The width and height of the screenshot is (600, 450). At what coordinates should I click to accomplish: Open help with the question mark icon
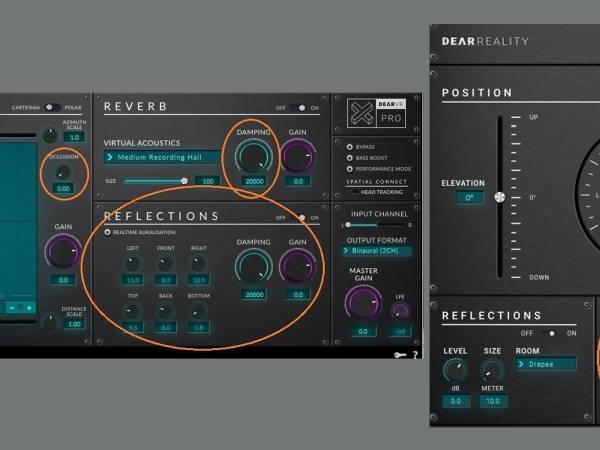click(415, 355)
